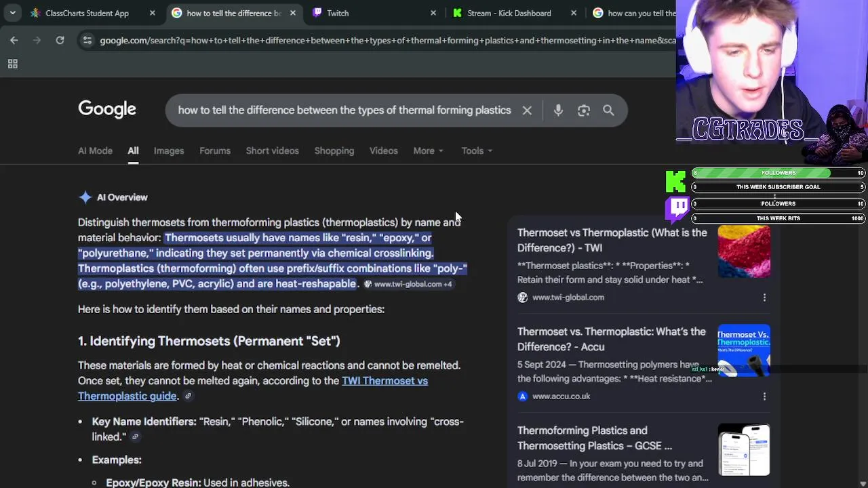Click 'Epoxy/Epoxy Resin:' example text
Screen dimensions: 868x488
pyautogui.click(x=153, y=483)
